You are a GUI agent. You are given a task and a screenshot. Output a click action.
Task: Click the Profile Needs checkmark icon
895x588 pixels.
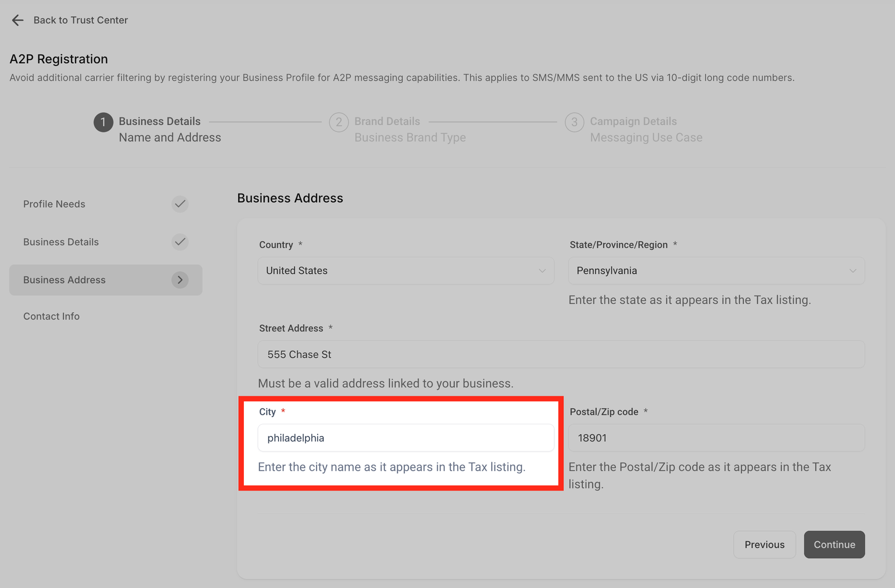(180, 204)
